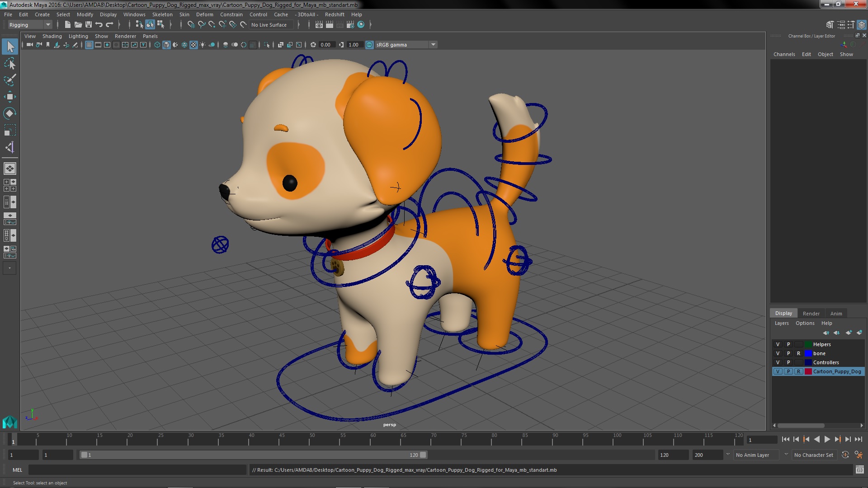Open the sRGB gamma dropdown
The width and height of the screenshot is (868, 488).
[x=406, y=45]
